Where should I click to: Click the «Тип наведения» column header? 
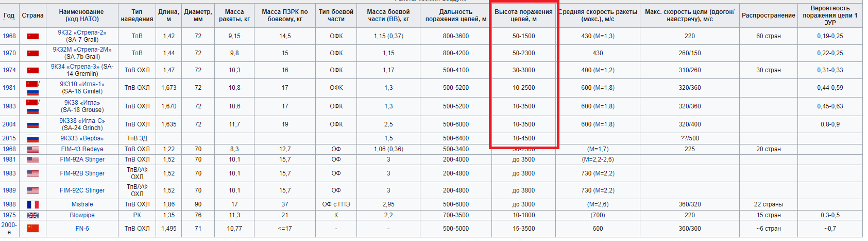(x=137, y=15)
